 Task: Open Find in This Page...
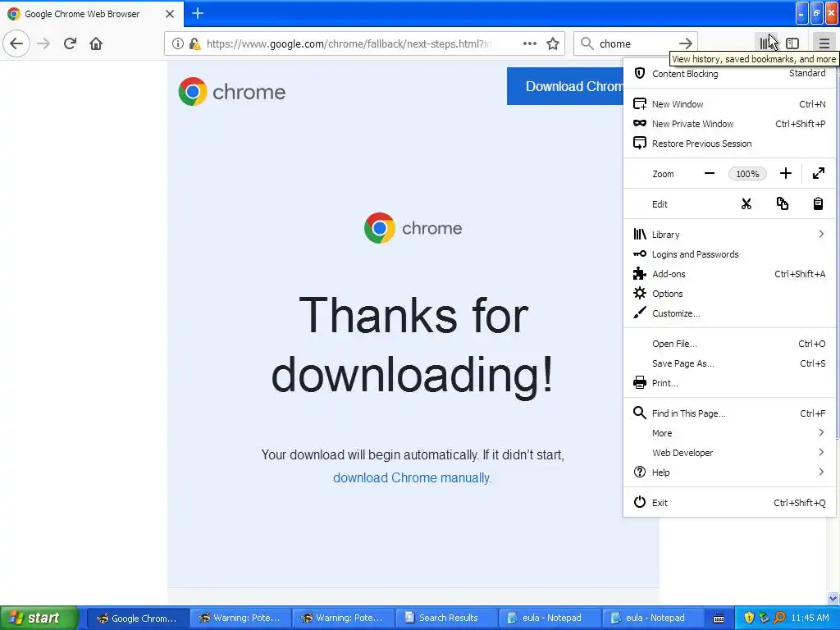[x=729, y=413]
